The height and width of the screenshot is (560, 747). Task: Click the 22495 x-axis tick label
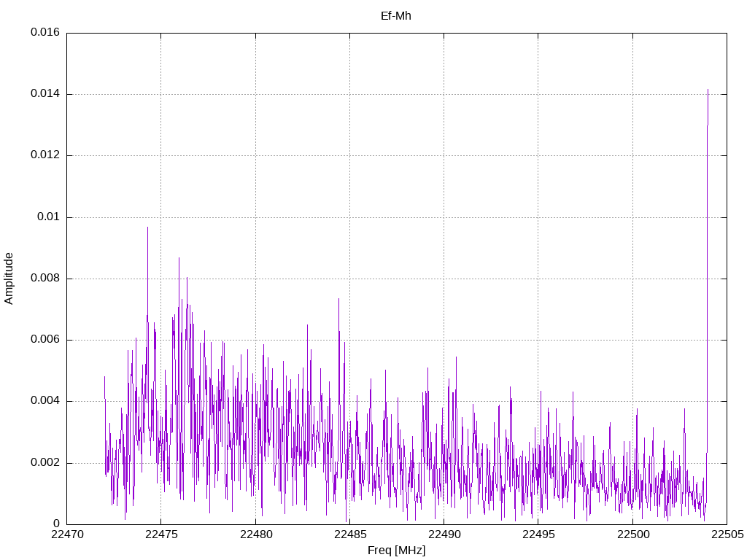(538, 535)
